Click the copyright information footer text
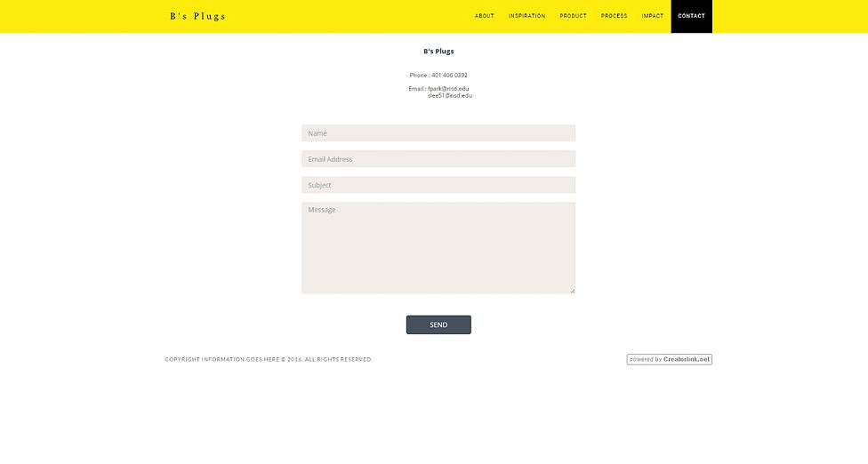The height and width of the screenshot is (464, 868). (x=269, y=359)
